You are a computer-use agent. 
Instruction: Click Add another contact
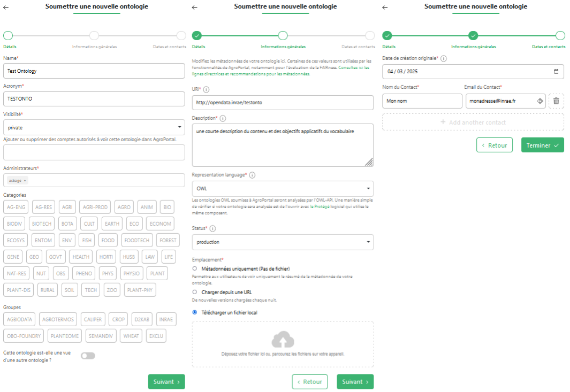click(473, 122)
